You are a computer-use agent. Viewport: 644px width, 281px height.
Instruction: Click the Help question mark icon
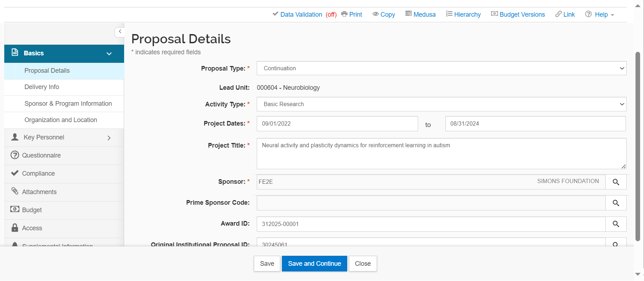coord(588,14)
